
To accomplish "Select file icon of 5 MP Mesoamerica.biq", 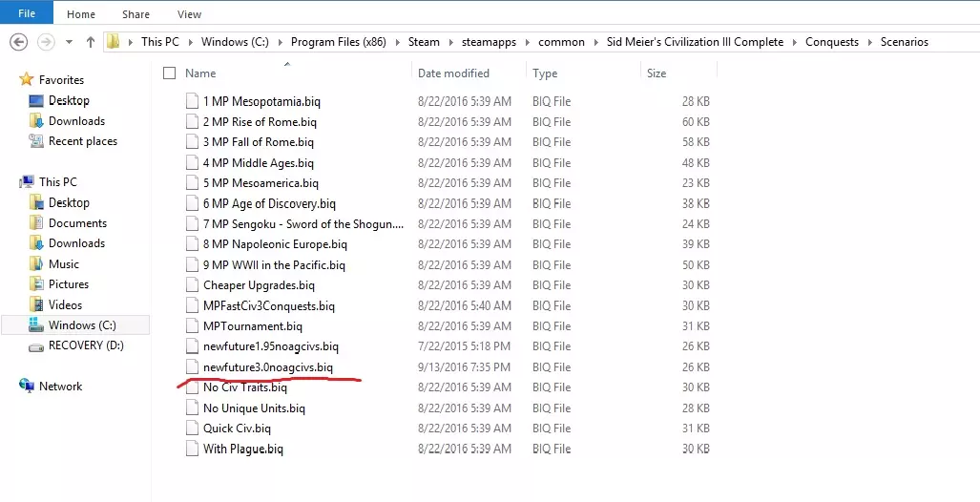I will pyautogui.click(x=192, y=183).
